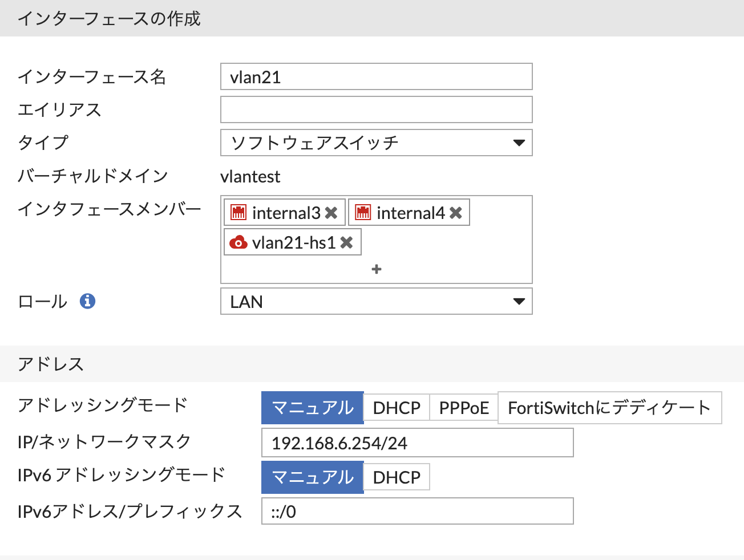Click the vlan21-hs1 cloud icon
Viewport: 744px width, 560px height.
tap(238, 242)
